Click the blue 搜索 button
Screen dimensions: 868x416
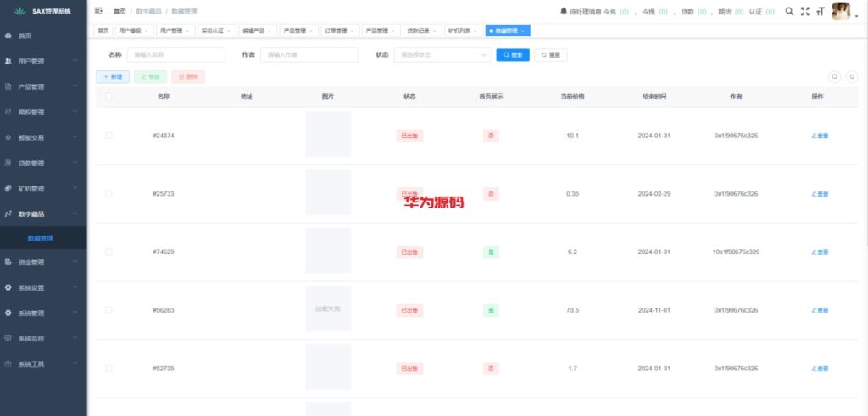click(513, 55)
